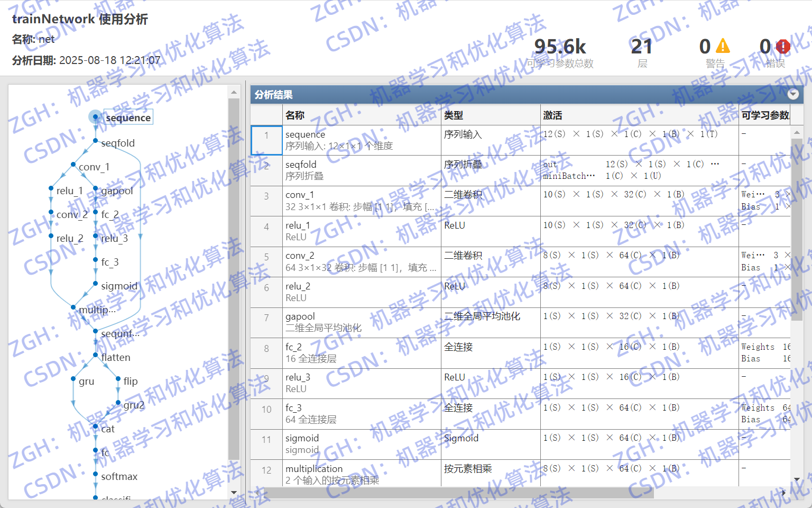Screen dimensions: 812x508
Task: Click the 95.6k learnable parameters total
Action: click(560, 47)
